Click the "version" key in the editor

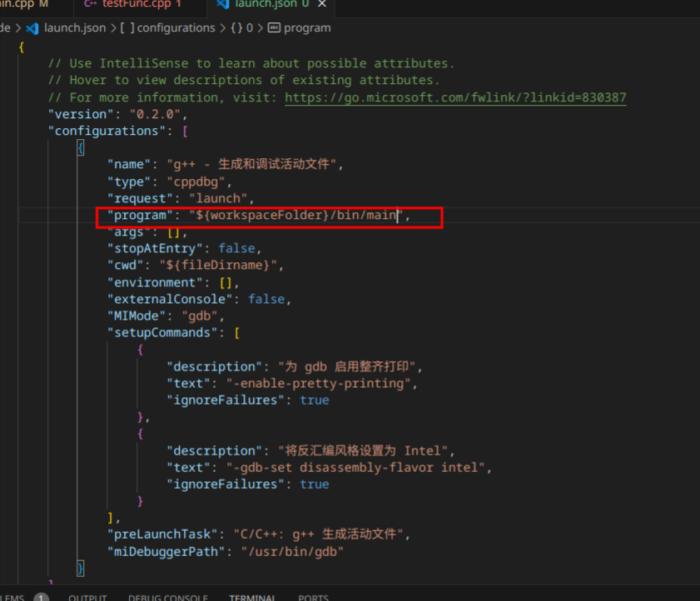(81, 114)
